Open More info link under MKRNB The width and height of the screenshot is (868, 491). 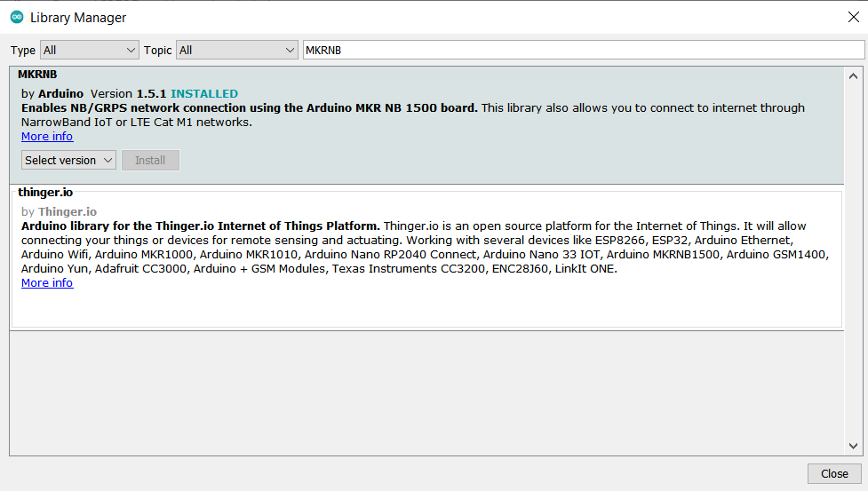click(47, 137)
